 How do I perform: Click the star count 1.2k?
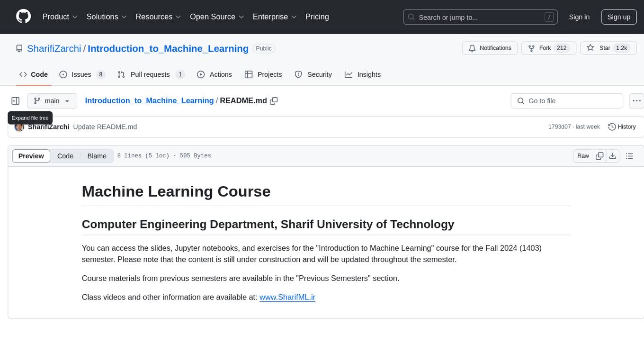click(621, 48)
